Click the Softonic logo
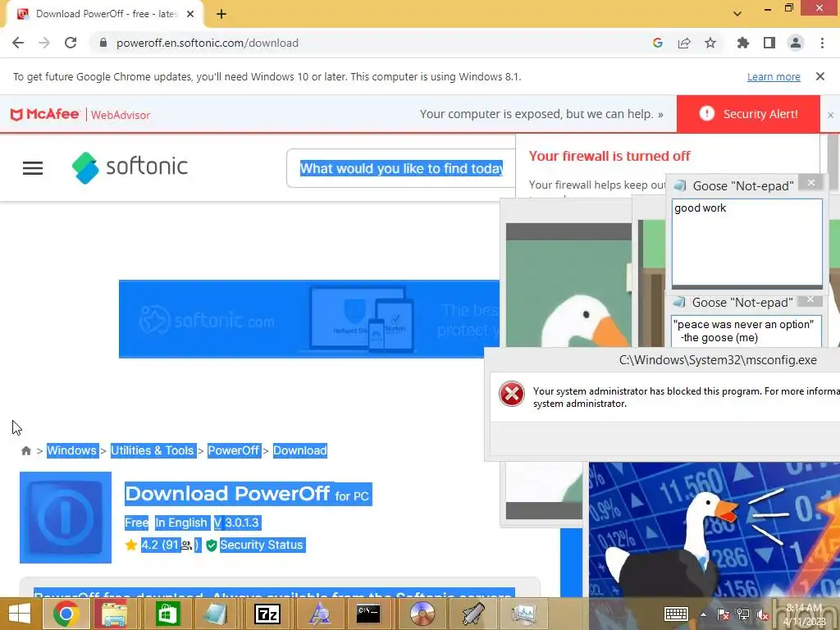 (130, 167)
